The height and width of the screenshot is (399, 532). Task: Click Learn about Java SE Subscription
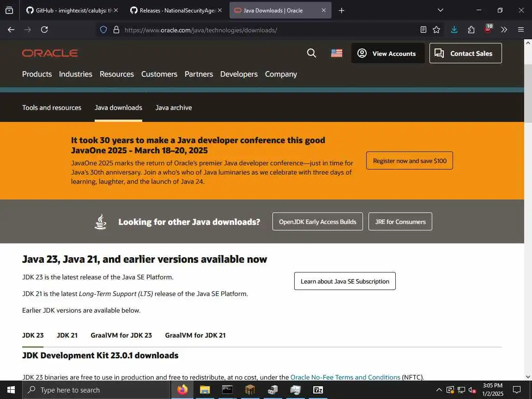pos(345,281)
